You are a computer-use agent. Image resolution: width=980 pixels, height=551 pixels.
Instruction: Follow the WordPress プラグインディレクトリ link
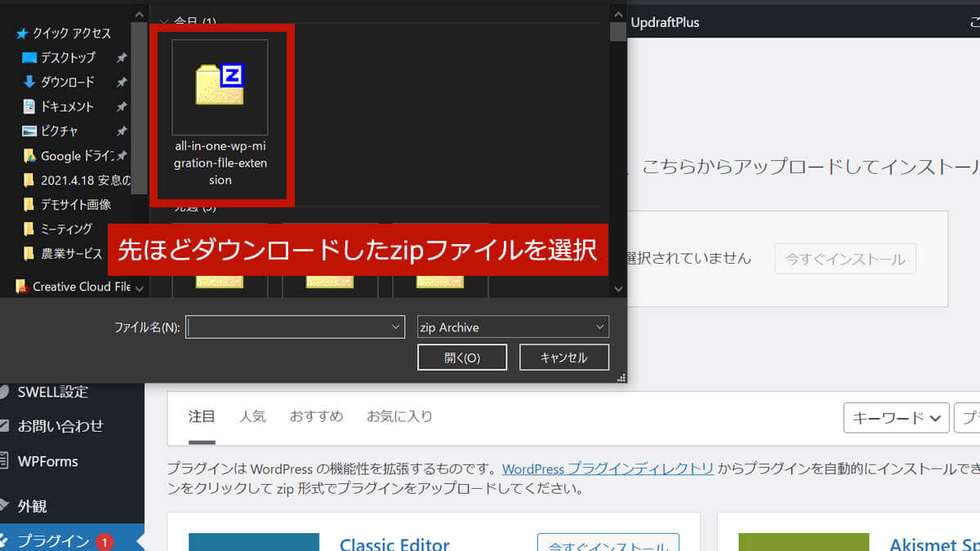(x=608, y=469)
